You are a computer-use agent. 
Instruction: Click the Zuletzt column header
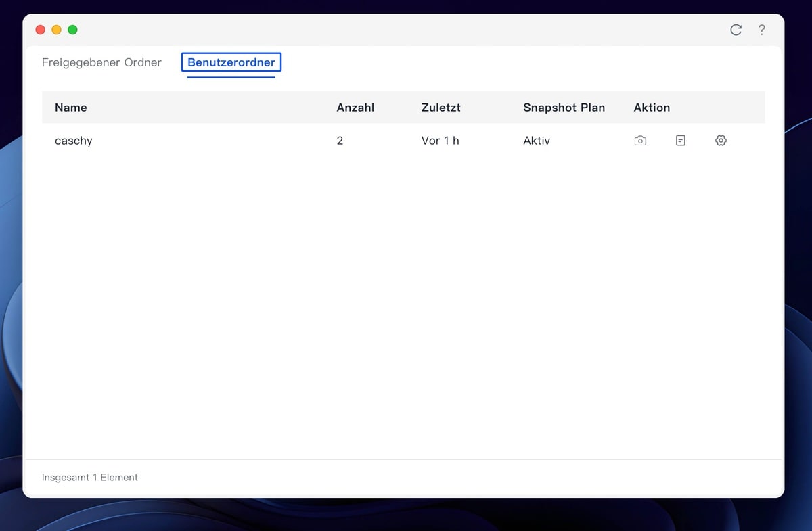click(441, 108)
